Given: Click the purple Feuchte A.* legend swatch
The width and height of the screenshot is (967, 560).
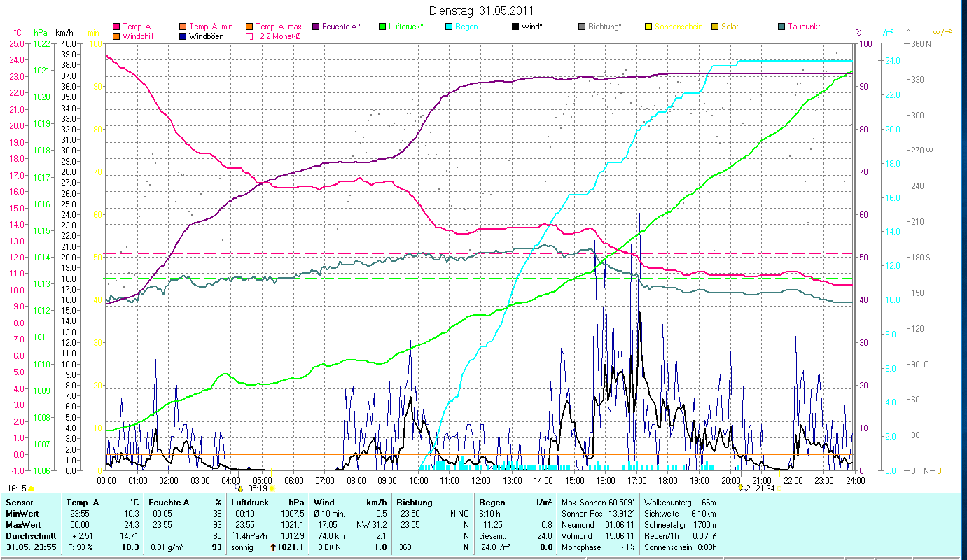Looking at the screenshot, I should tap(315, 27).
